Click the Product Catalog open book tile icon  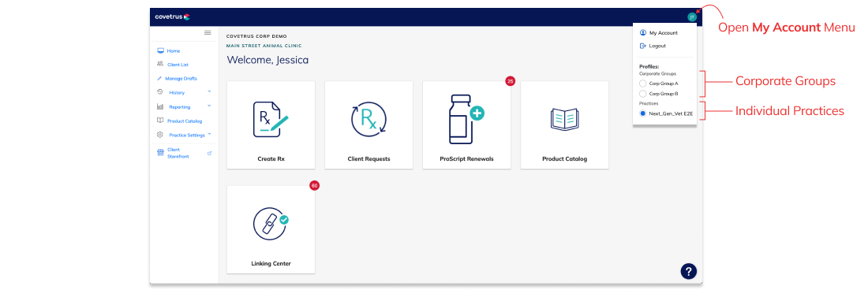point(564,119)
